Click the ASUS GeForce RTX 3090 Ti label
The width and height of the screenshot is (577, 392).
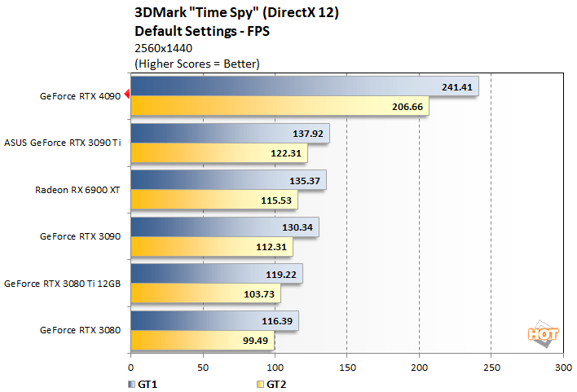(63, 143)
